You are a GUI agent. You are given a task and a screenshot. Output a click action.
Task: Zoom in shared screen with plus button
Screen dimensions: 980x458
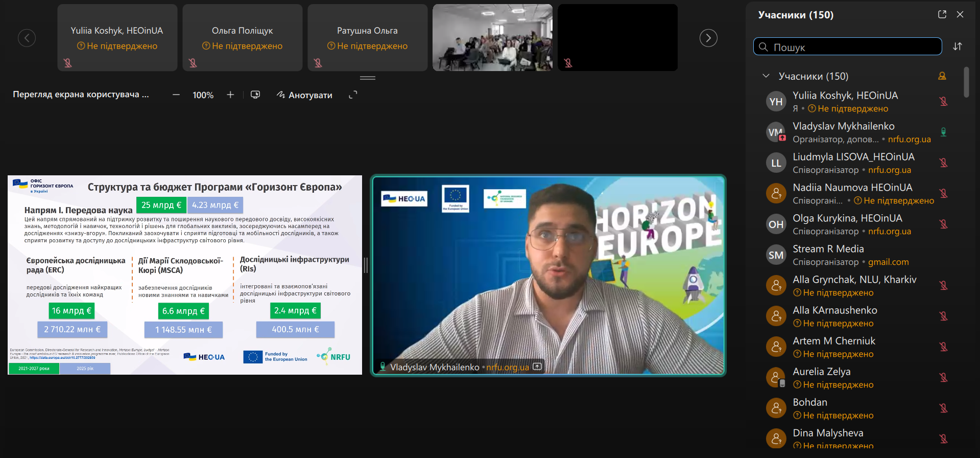click(x=230, y=95)
